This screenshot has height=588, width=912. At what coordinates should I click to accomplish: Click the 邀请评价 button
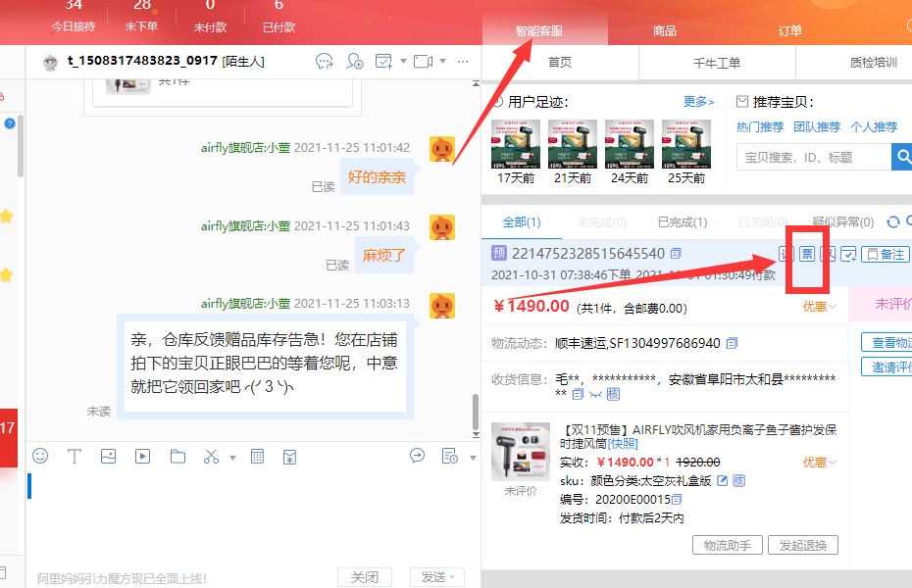click(x=887, y=367)
